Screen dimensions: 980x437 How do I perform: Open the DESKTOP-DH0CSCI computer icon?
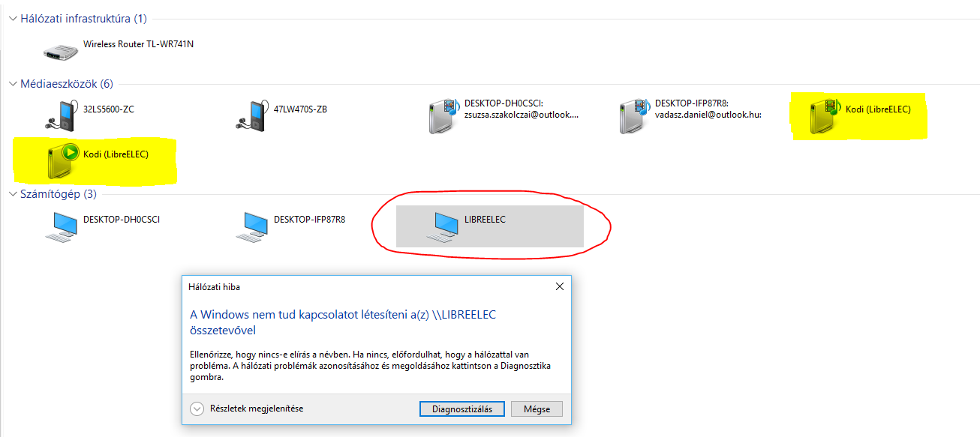62,226
